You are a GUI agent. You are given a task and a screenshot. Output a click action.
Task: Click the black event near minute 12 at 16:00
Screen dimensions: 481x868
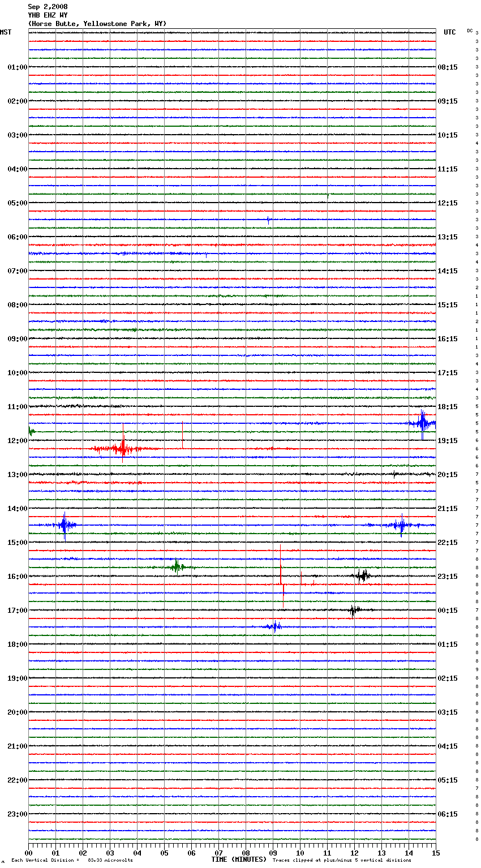(x=363, y=576)
